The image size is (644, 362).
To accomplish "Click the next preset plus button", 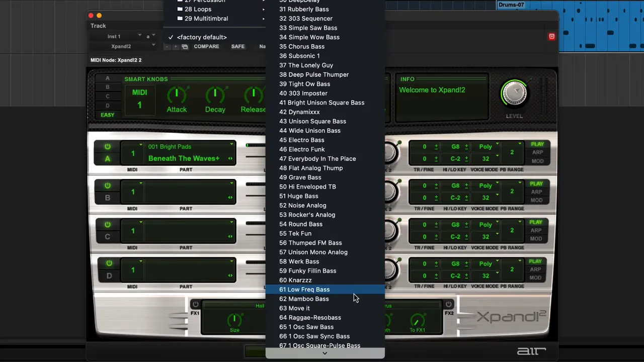I will pos(175,47).
